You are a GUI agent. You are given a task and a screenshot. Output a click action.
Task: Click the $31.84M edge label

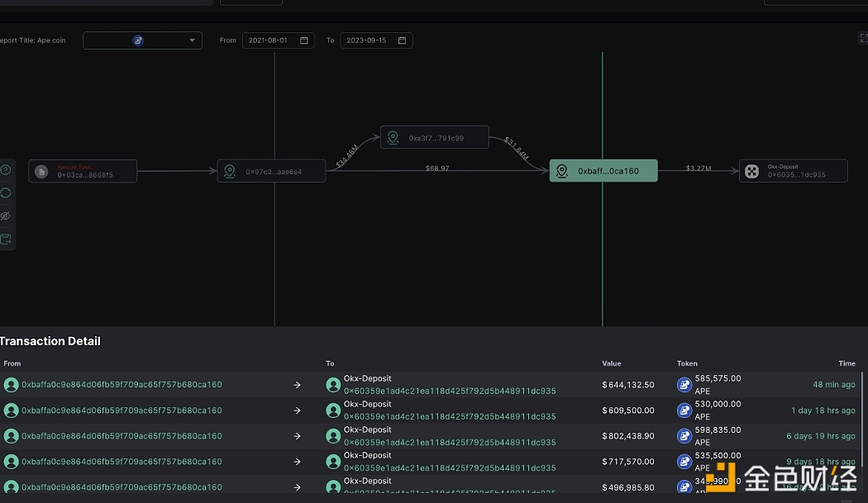tap(517, 149)
